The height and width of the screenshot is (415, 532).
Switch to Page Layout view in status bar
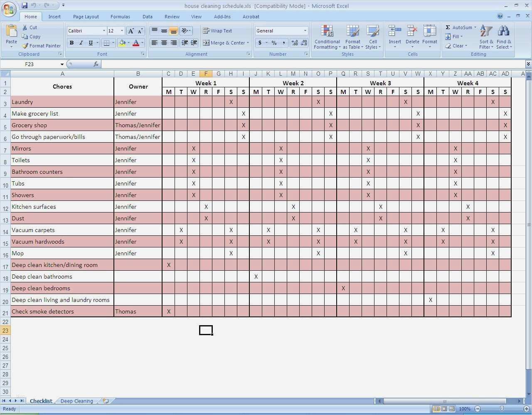pyautogui.click(x=444, y=409)
